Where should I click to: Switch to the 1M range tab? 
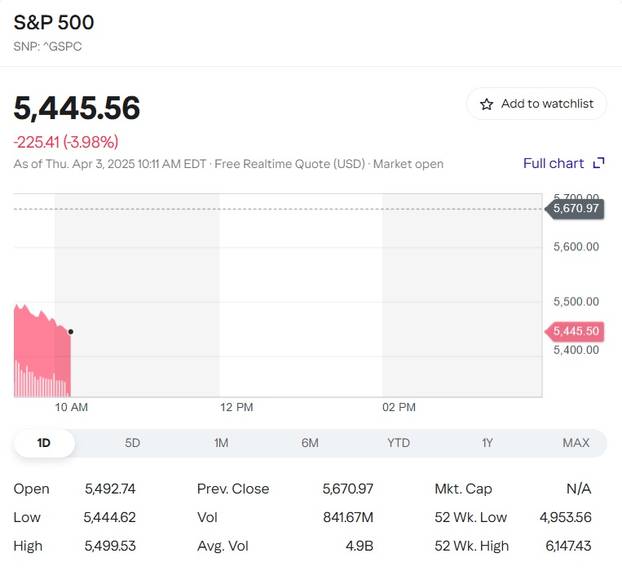221,442
